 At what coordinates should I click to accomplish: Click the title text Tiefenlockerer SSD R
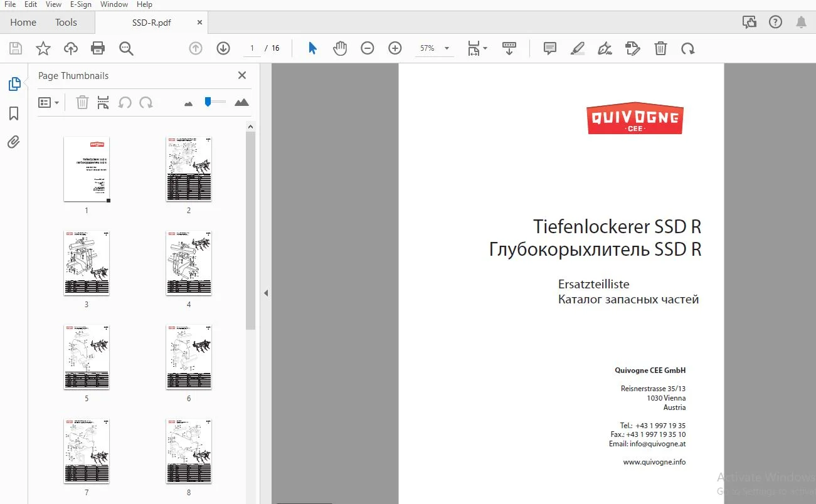pos(617,226)
